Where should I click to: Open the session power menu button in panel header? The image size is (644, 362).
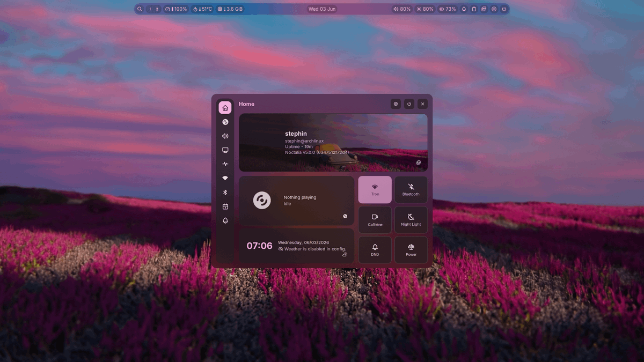409,104
